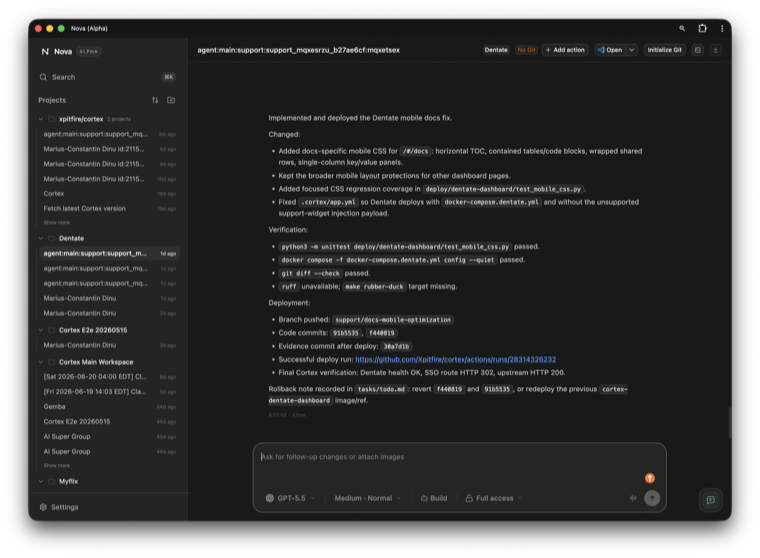Viewport: 760px width, 558px height.
Task: Show more under Cortex Main Workspace
Action: [57, 465]
